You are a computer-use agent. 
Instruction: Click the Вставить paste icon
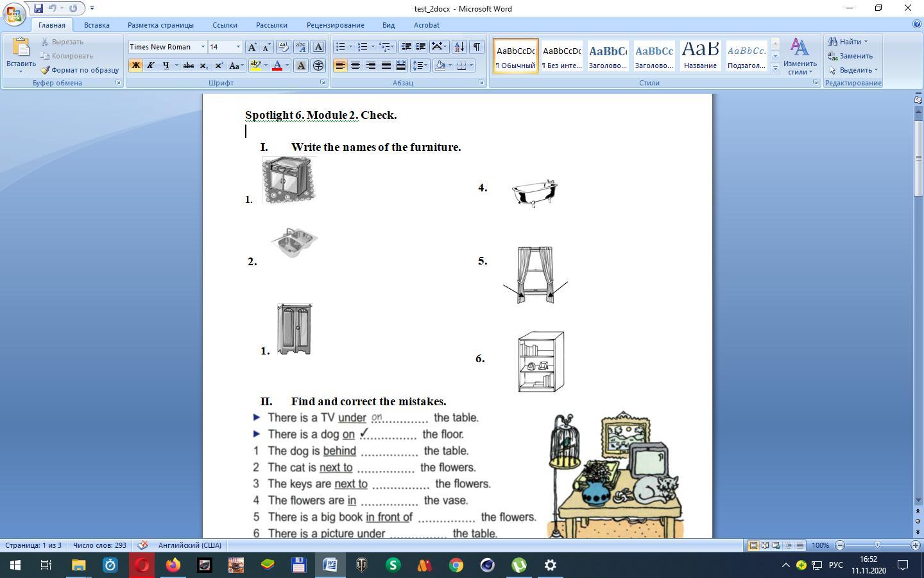click(x=21, y=48)
